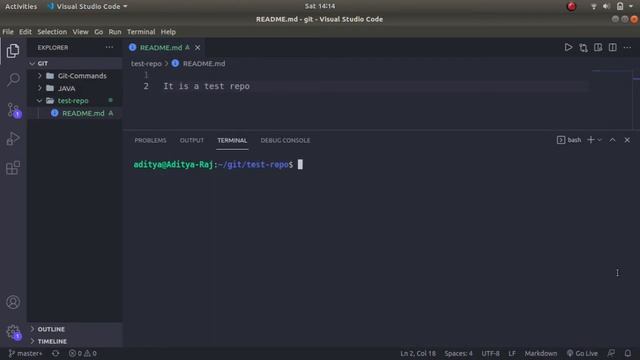Expand the Git-Commands folder
This screenshot has height=360, width=640.
tap(75, 76)
